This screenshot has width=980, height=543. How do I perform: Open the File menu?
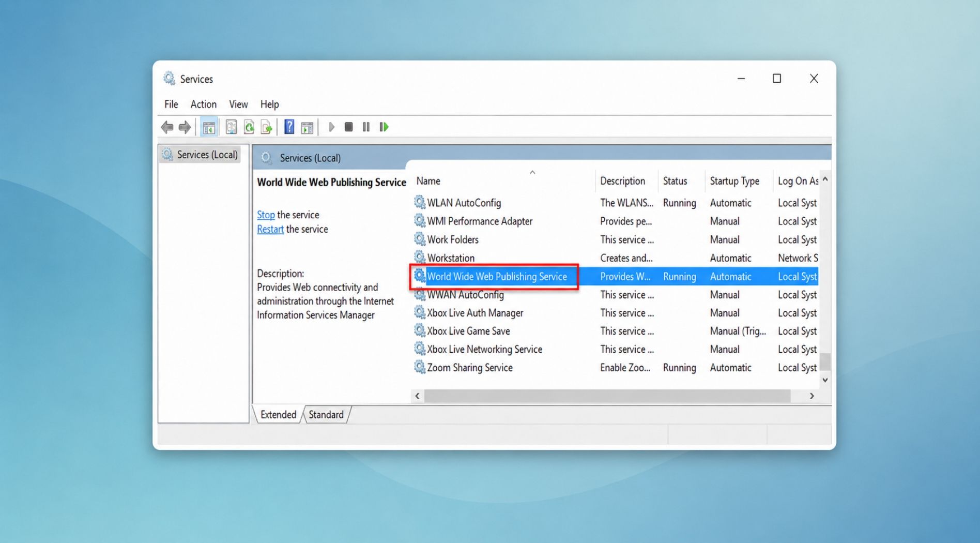[171, 104]
